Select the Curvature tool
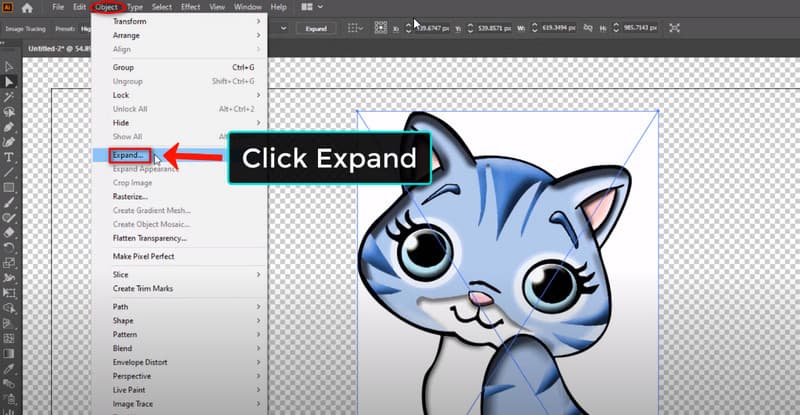This screenshot has height=415, width=800. (x=9, y=142)
